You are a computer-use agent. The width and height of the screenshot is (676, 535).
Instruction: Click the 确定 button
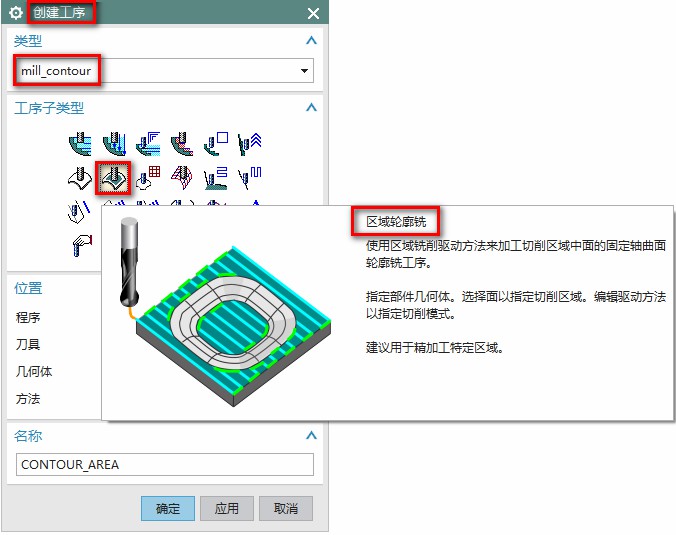(x=168, y=508)
